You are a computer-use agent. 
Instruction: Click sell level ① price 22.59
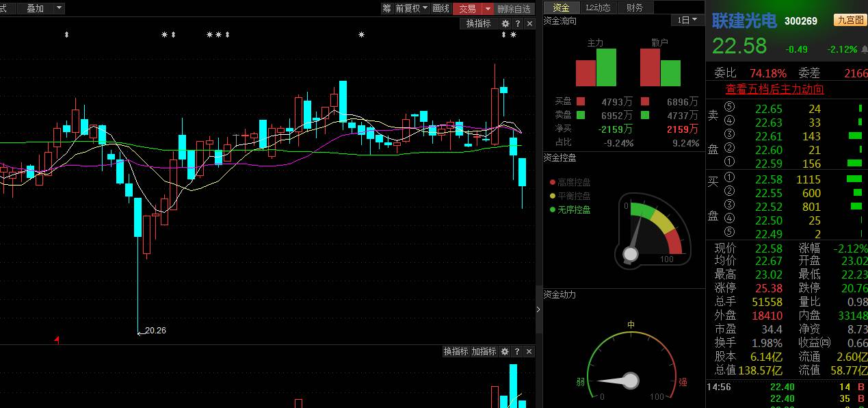click(x=768, y=164)
